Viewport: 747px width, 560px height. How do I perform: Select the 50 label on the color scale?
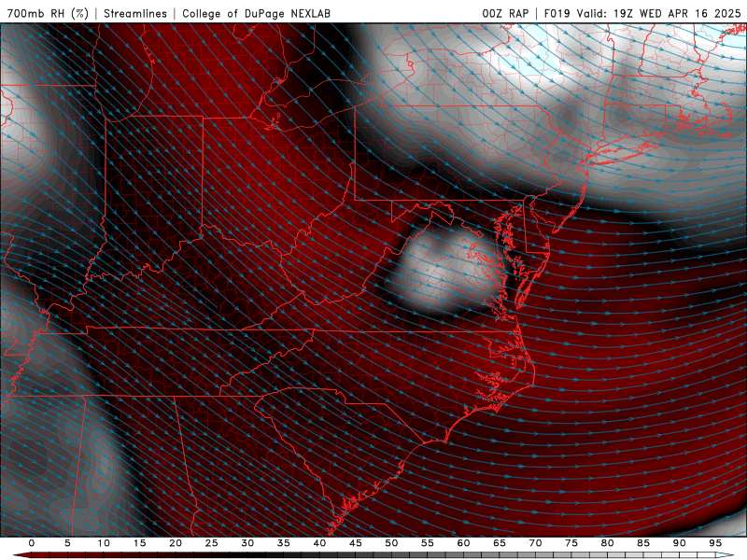[391, 543]
